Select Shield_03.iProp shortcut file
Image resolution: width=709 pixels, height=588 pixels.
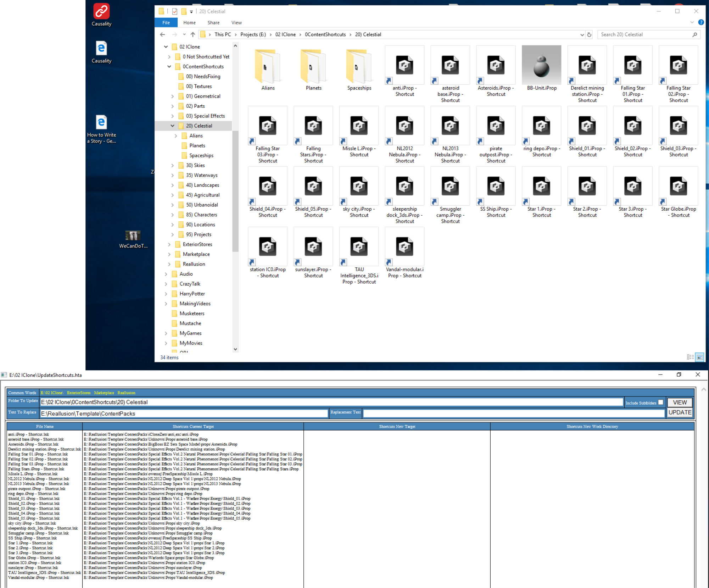(x=679, y=132)
